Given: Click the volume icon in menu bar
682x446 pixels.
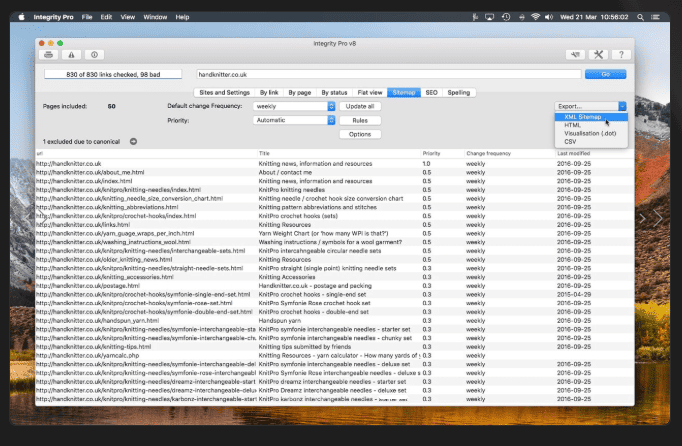Looking at the screenshot, I should 549,17.
